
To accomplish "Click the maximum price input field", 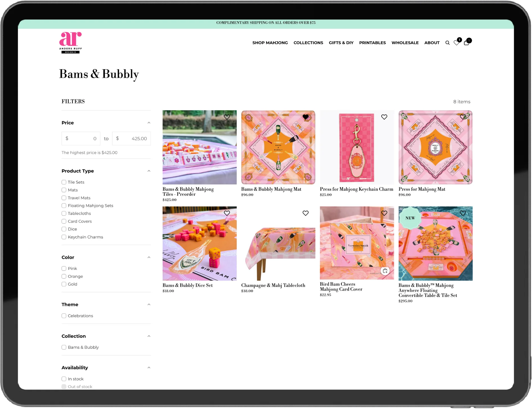I will point(132,139).
